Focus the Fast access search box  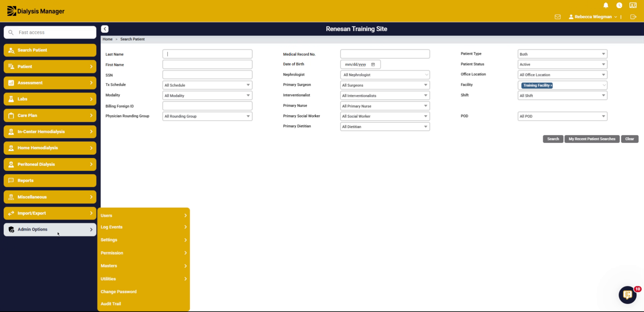[50, 33]
